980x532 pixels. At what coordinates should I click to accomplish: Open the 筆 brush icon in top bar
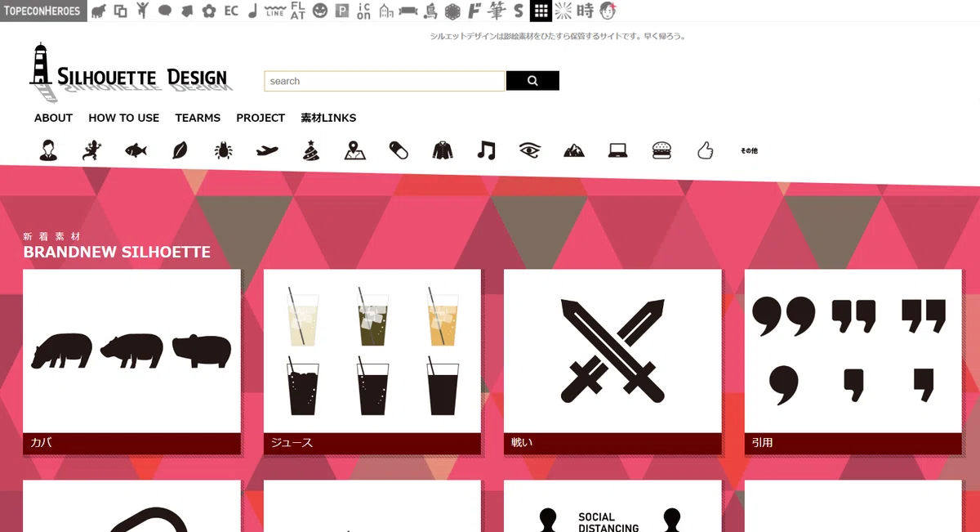[497, 11]
